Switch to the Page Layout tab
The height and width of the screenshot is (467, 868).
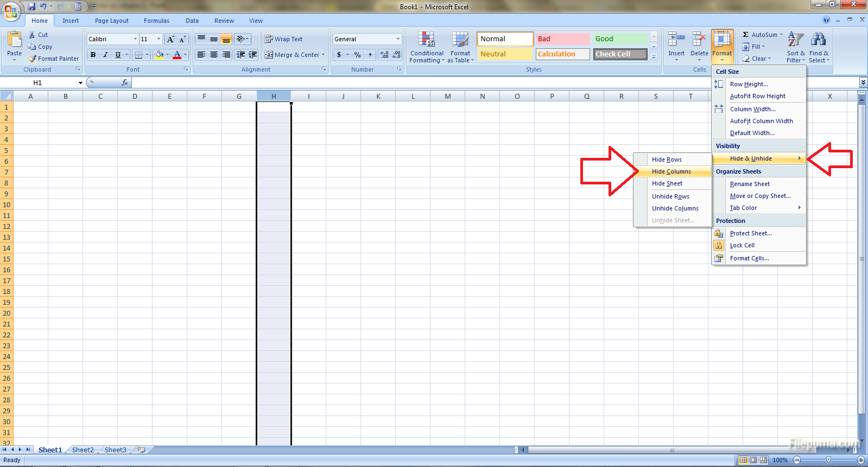click(111, 21)
